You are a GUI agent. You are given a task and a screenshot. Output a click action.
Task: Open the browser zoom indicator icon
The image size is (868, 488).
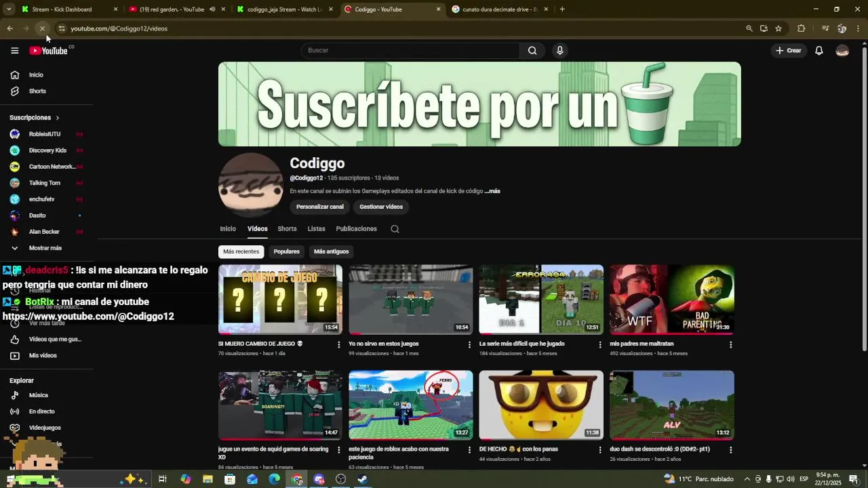[x=749, y=28]
